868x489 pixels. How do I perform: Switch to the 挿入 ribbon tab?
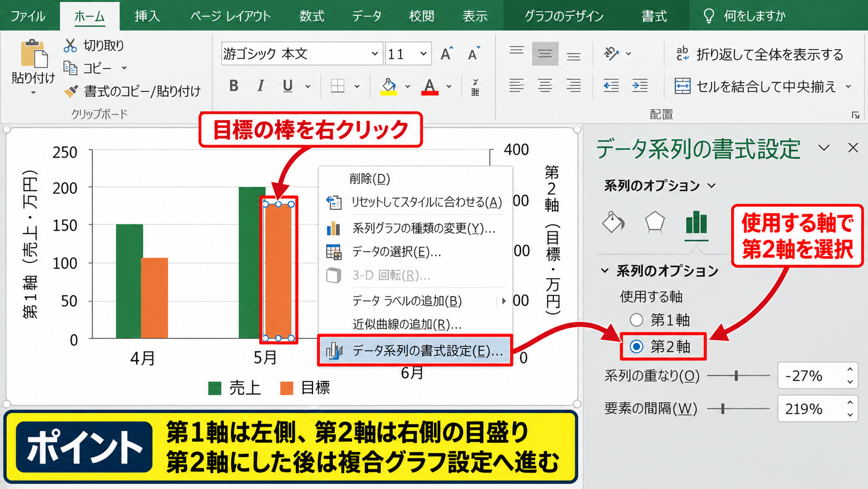click(147, 16)
